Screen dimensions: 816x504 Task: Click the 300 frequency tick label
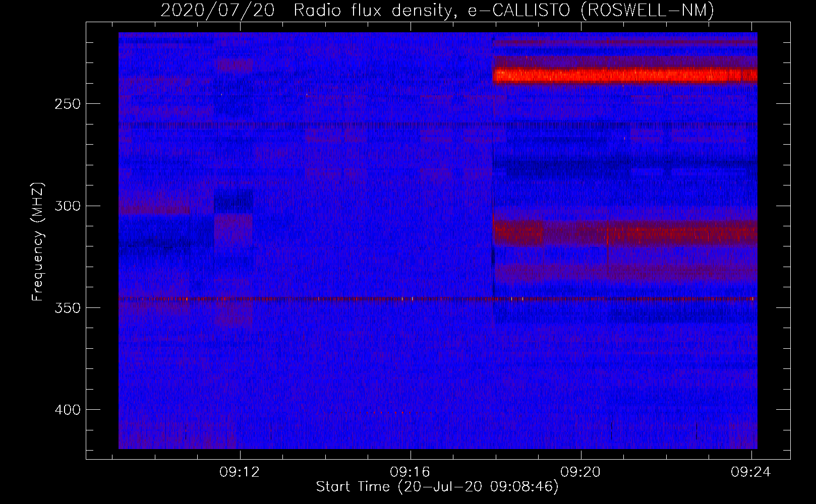[x=68, y=206]
